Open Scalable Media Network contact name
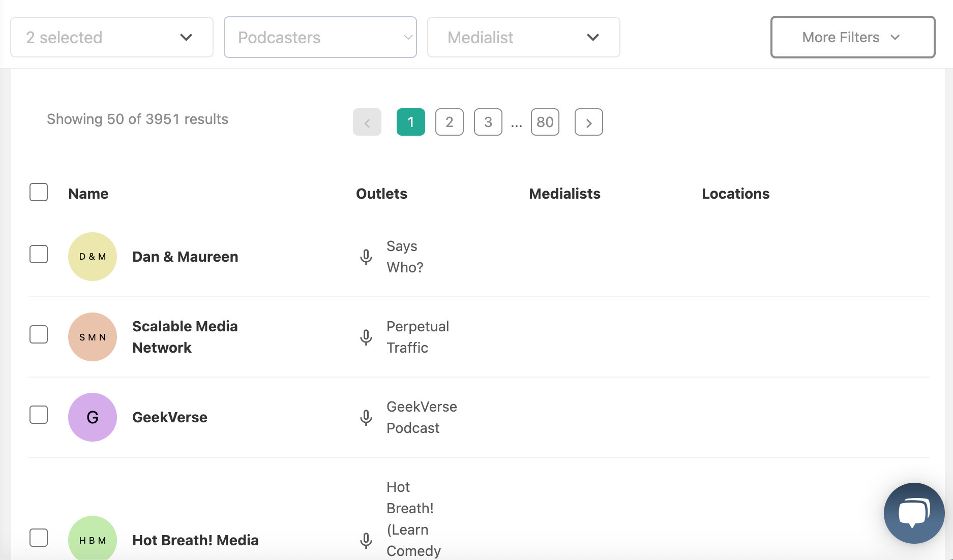The width and height of the screenshot is (953, 560). coord(185,337)
